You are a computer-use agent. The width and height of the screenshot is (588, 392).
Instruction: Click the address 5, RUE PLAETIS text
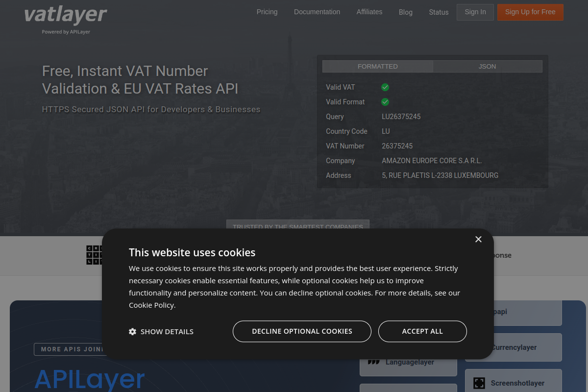click(440, 175)
